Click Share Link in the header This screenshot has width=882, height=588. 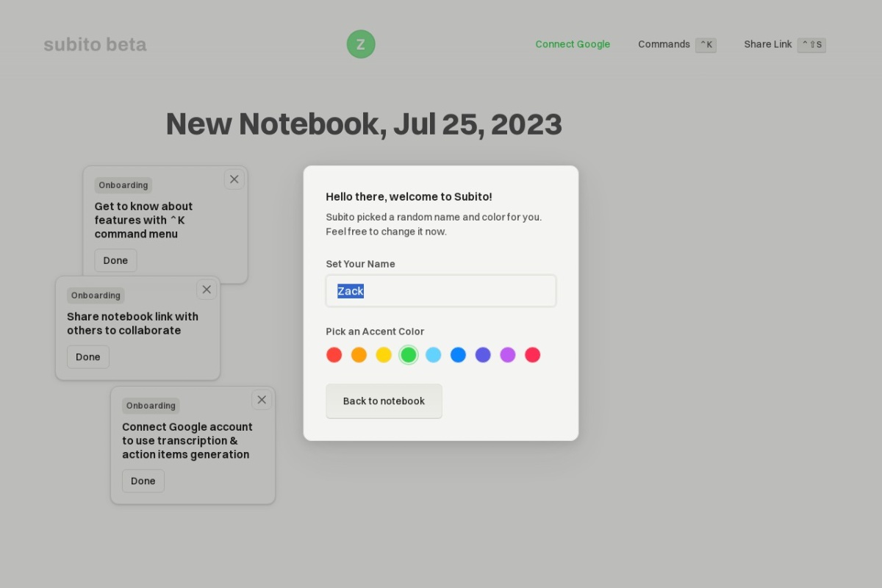coord(768,44)
